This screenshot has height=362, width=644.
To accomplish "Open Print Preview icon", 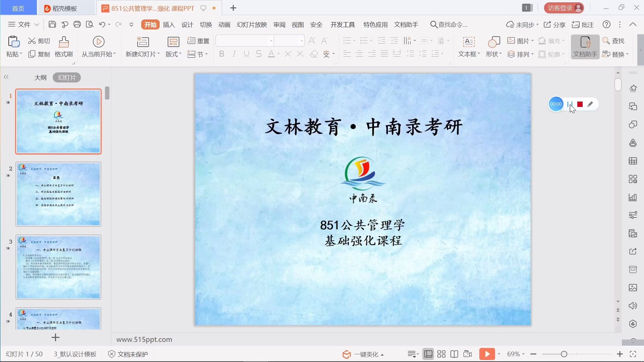I will pos(90,24).
